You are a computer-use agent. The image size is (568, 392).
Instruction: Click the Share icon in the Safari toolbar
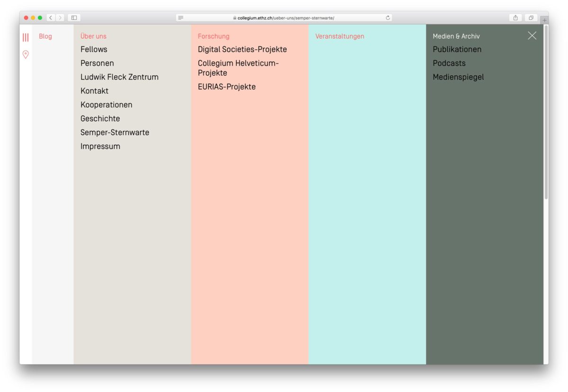click(515, 18)
